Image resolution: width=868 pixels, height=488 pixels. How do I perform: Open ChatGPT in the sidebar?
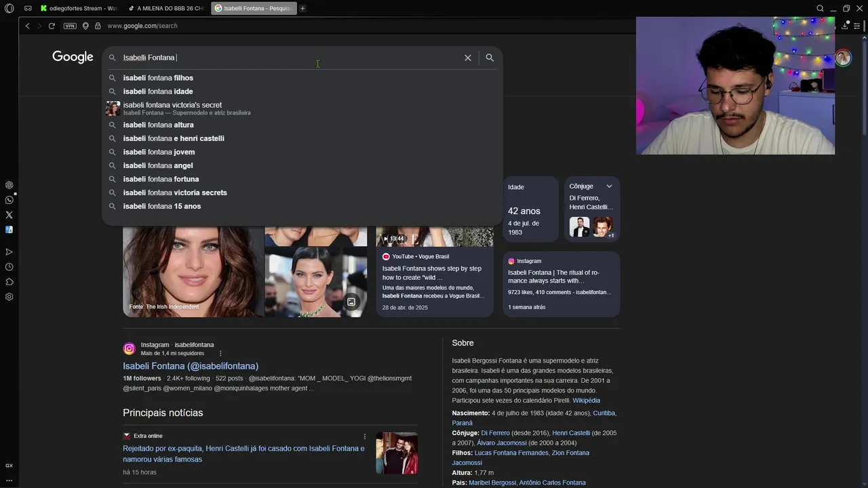tap(9, 185)
